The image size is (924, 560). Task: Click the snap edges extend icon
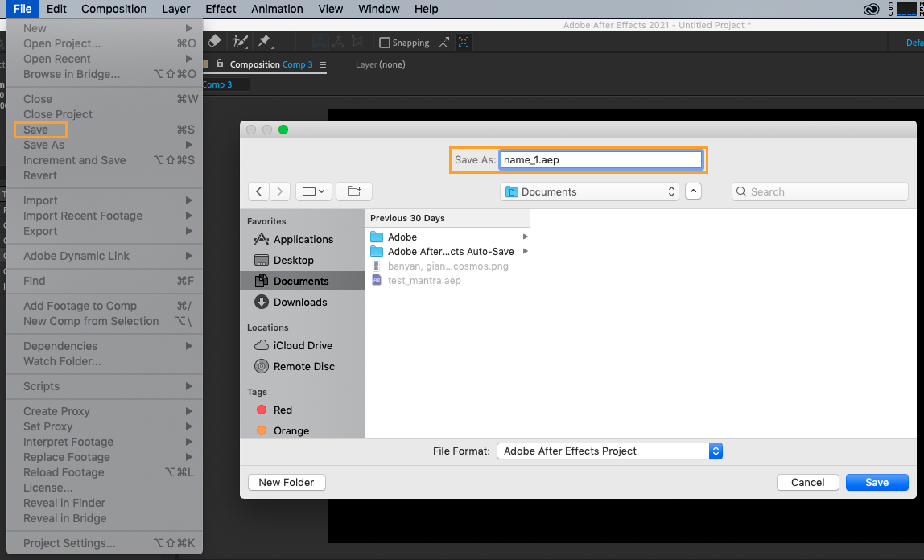click(443, 43)
